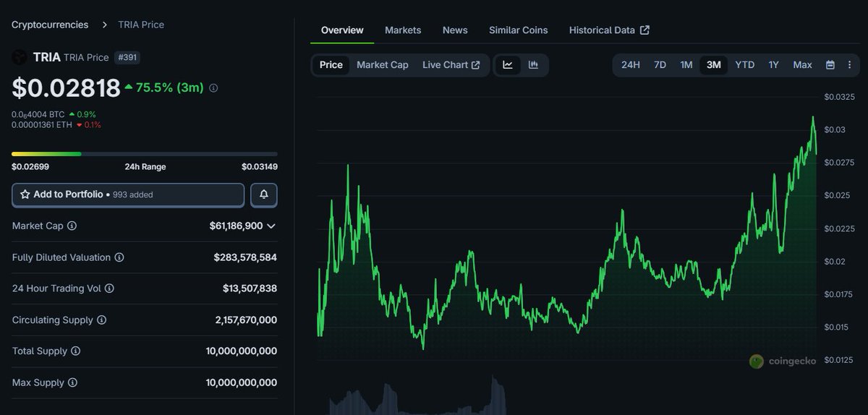The image size is (868, 415).
Task: Set chart range to 24H
Action: coord(631,65)
